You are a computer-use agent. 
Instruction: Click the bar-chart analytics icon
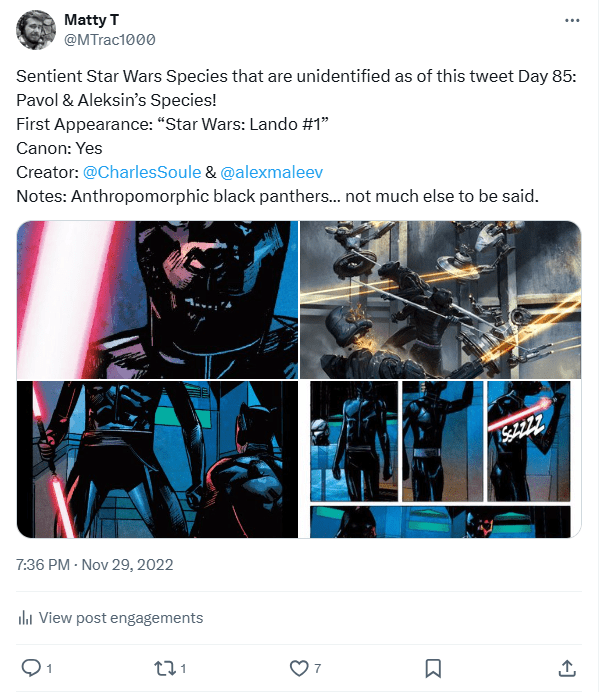pyautogui.click(x=26, y=618)
